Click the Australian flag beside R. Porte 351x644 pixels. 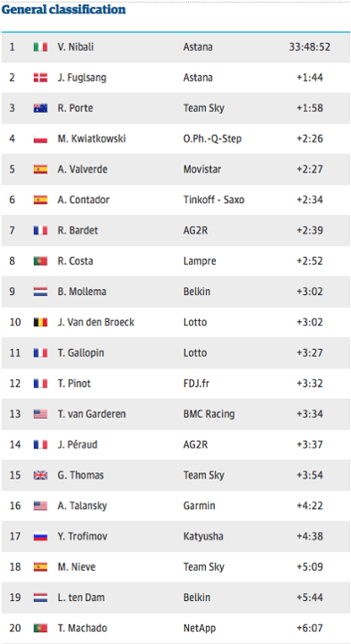40,108
